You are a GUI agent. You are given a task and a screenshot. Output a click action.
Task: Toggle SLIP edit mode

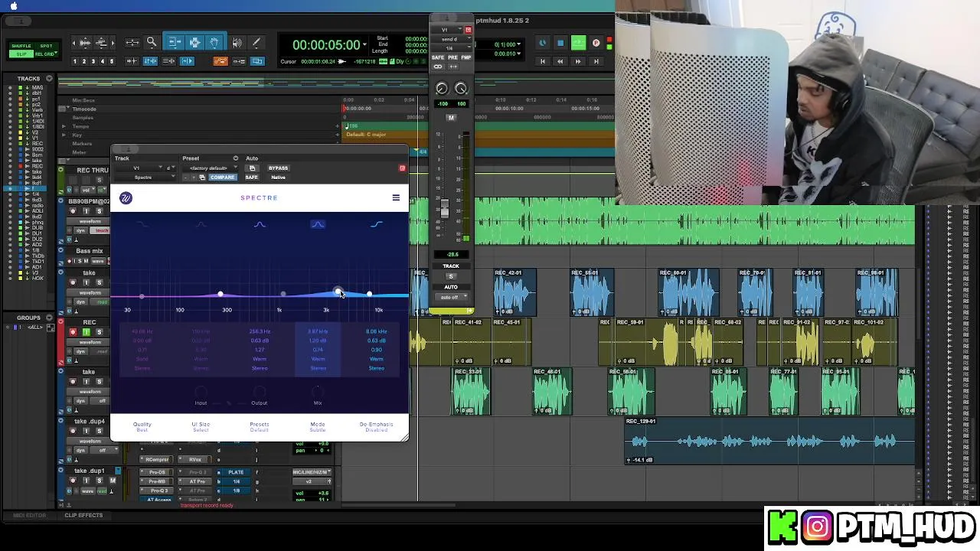pyautogui.click(x=21, y=54)
